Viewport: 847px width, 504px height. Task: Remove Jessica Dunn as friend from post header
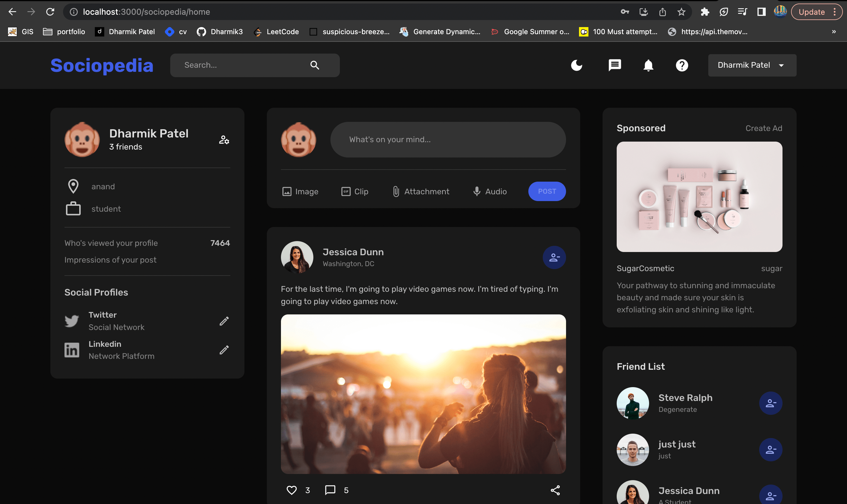pyautogui.click(x=554, y=257)
